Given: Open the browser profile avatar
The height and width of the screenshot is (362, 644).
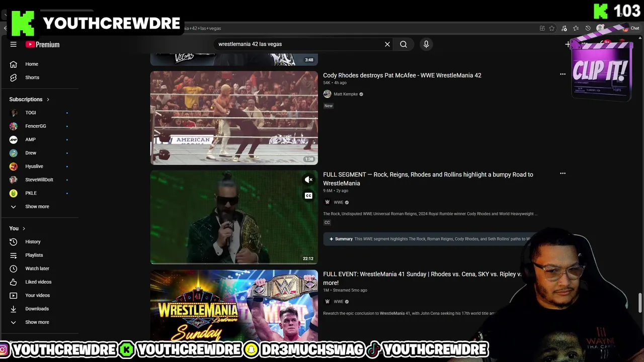Looking at the screenshot, I should [600, 28].
